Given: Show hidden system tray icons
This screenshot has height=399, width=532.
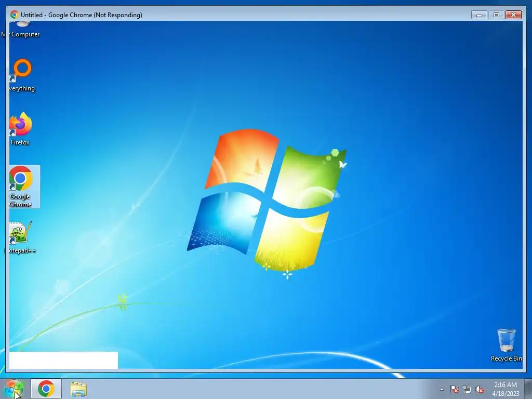Looking at the screenshot, I should tap(442, 389).
